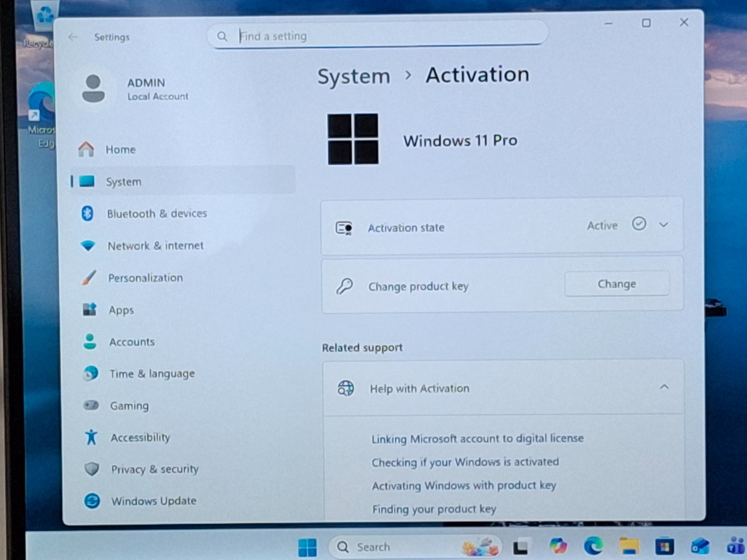Open Microsoft Store from the taskbar
Image resolution: width=747 pixels, height=560 pixels.
point(664,546)
